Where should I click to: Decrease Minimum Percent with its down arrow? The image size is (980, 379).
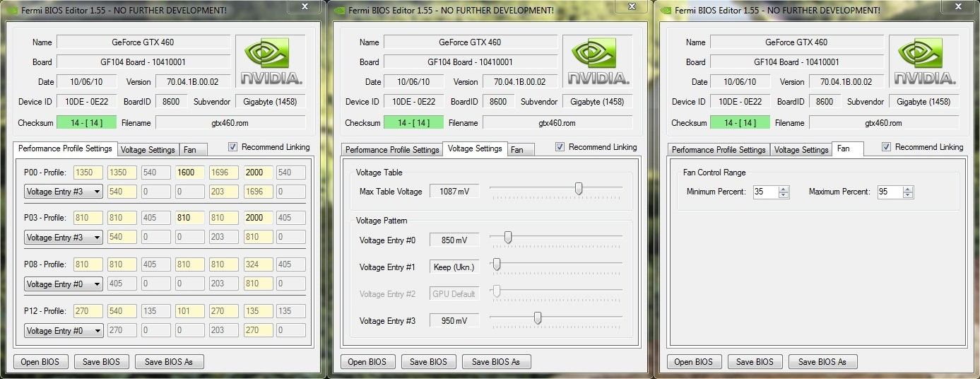(x=784, y=195)
